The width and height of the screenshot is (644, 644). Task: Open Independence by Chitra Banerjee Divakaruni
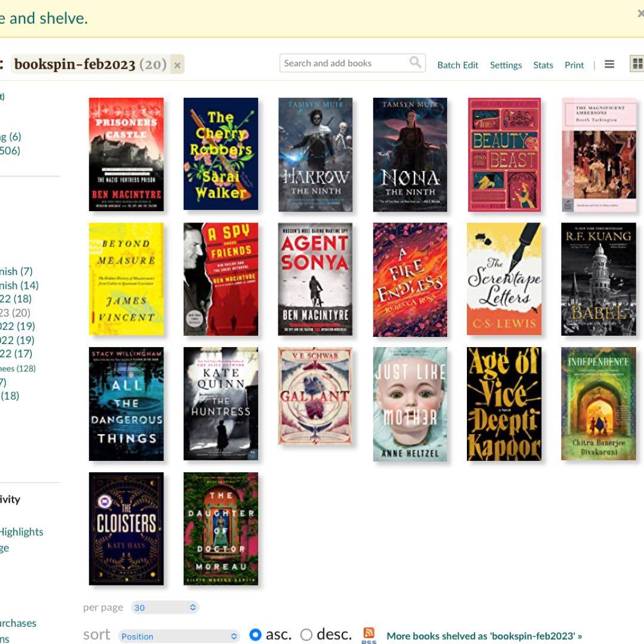[599, 403]
